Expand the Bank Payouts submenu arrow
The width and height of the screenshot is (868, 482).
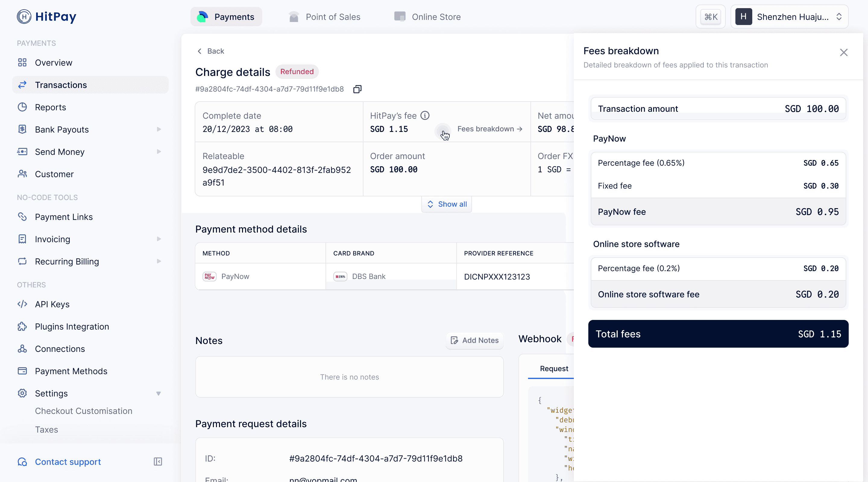point(159,129)
